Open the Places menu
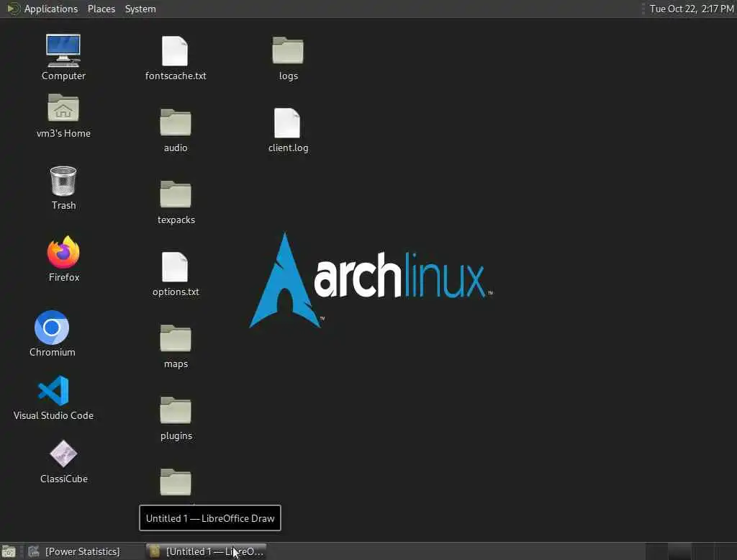Viewport: 737px width, 560px height. click(101, 9)
